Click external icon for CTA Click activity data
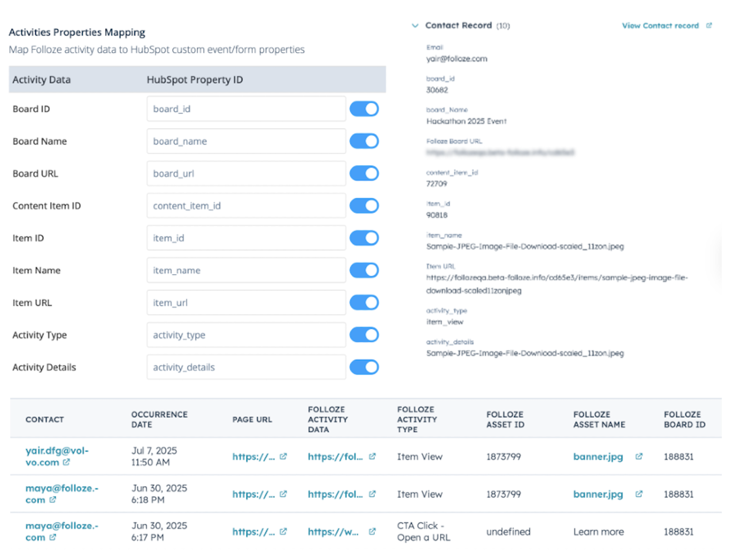The width and height of the screenshot is (750, 560). coord(372,532)
